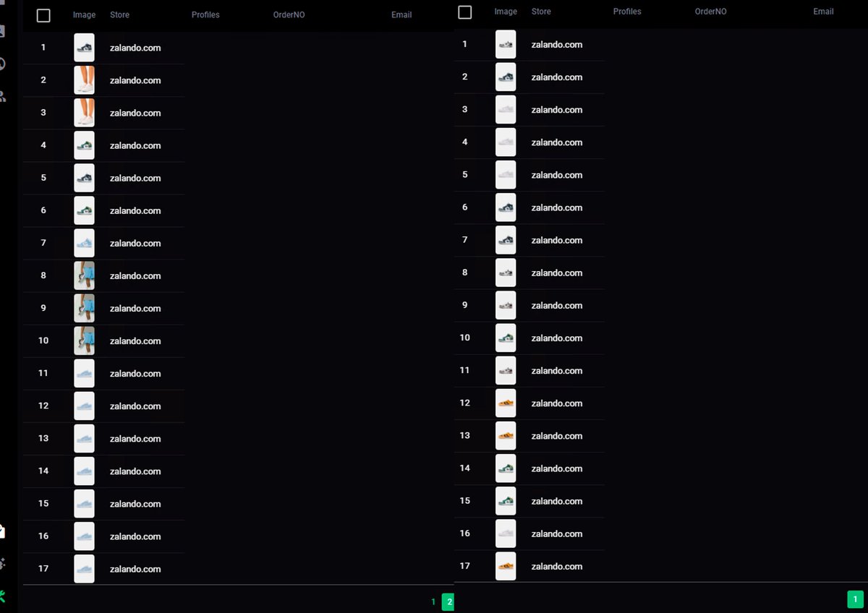868x613 pixels.
Task: Open the white sneaker thumbnail in right table row 3
Action: click(x=506, y=110)
